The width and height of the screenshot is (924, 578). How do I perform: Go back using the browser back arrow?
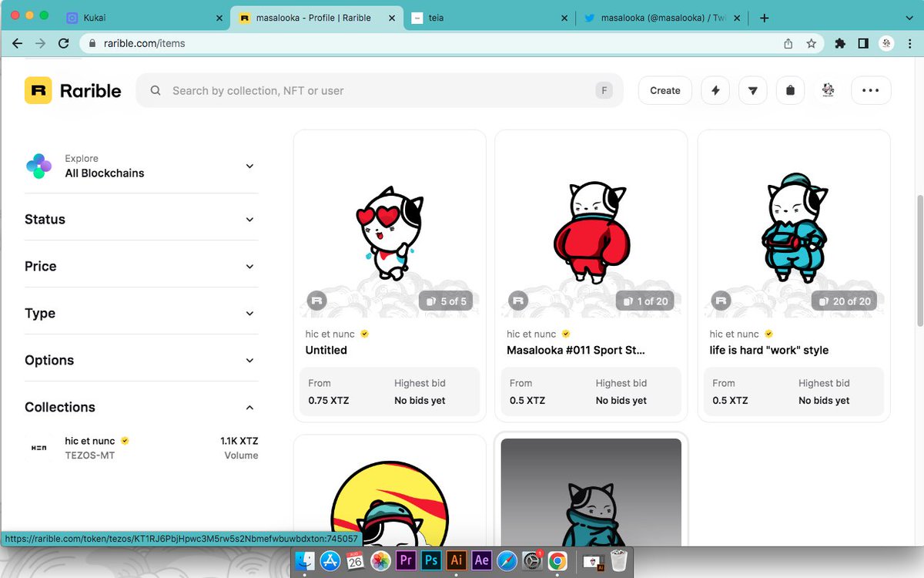click(17, 43)
